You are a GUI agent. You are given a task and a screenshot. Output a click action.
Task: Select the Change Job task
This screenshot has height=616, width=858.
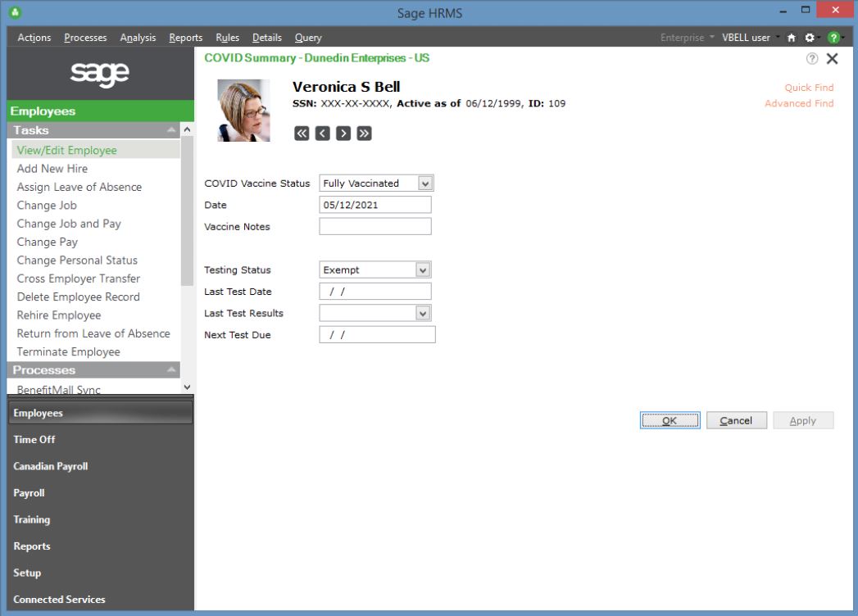pyautogui.click(x=47, y=205)
